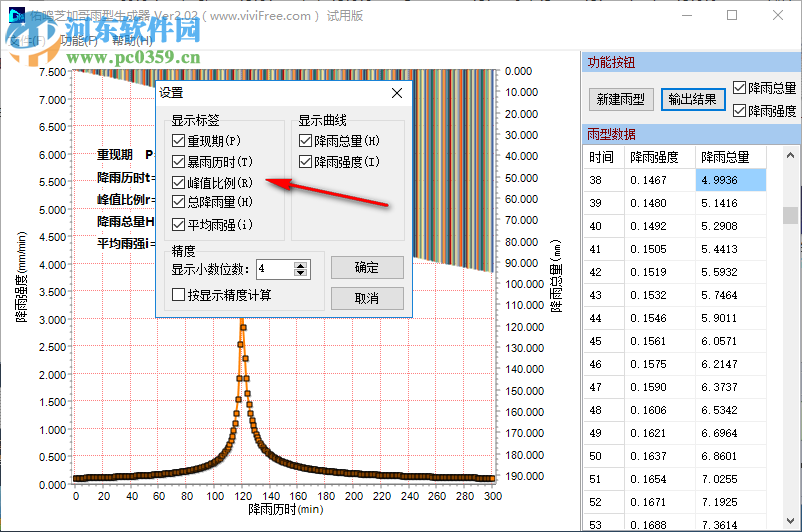Viewport: 802px width, 532px height.
Task: Open the 帮助(H) menu
Action: [132, 41]
